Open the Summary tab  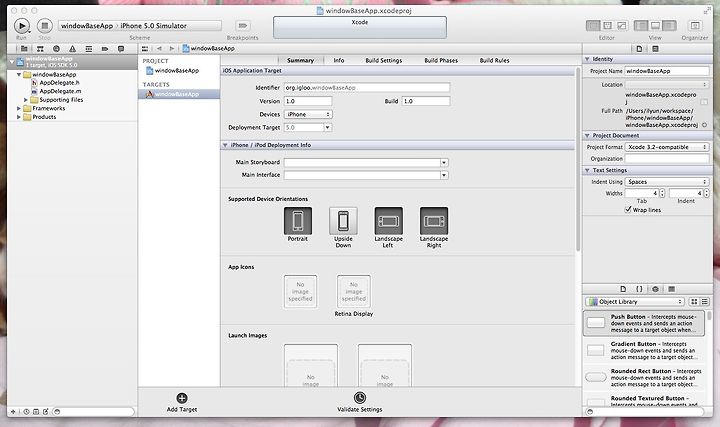coord(300,60)
